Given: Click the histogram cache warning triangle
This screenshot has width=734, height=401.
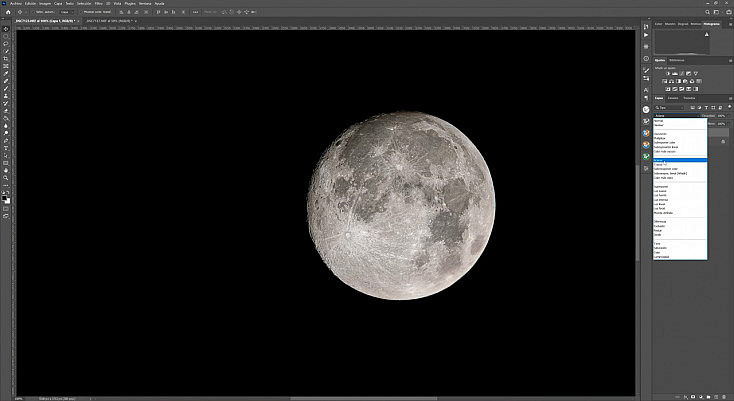Looking at the screenshot, I should pos(707,34).
